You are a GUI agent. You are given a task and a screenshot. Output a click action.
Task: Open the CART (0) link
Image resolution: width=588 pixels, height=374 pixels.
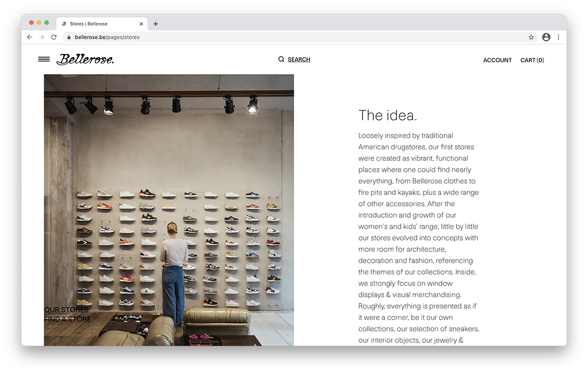532,60
